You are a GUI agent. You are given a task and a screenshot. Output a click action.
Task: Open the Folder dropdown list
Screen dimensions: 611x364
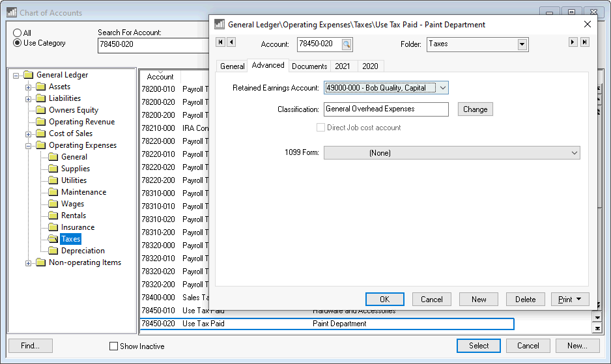coord(522,44)
